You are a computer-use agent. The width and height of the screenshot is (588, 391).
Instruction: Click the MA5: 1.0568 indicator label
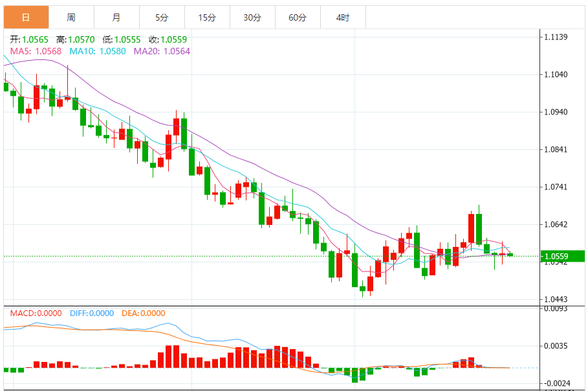pos(36,51)
